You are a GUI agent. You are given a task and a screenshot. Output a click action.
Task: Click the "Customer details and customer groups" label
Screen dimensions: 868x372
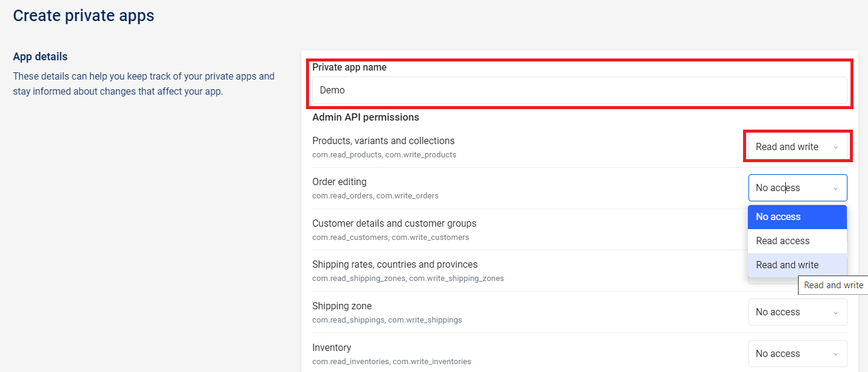click(394, 224)
